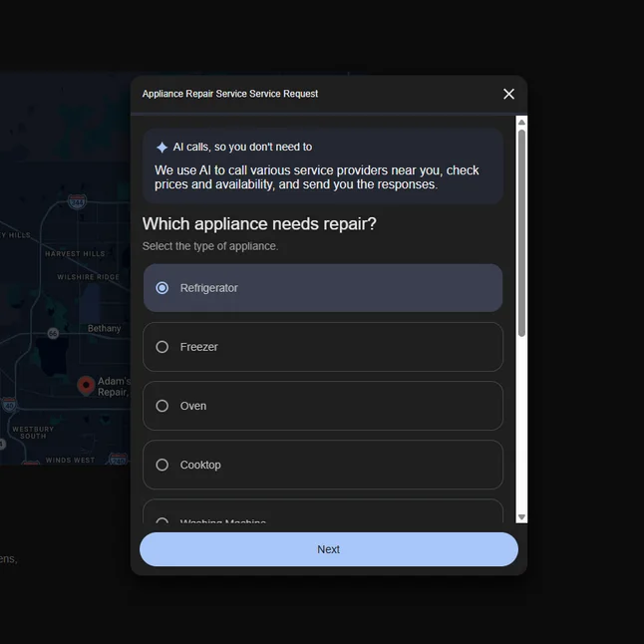Click the 'Select the type of appliance.' text
Image resolution: width=644 pixels, height=644 pixels.
click(210, 246)
